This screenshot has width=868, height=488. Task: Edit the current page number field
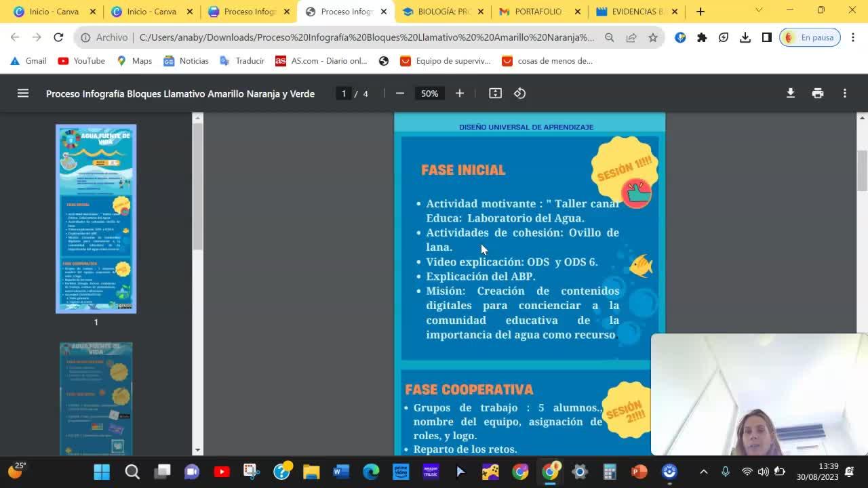pyautogui.click(x=344, y=94)
